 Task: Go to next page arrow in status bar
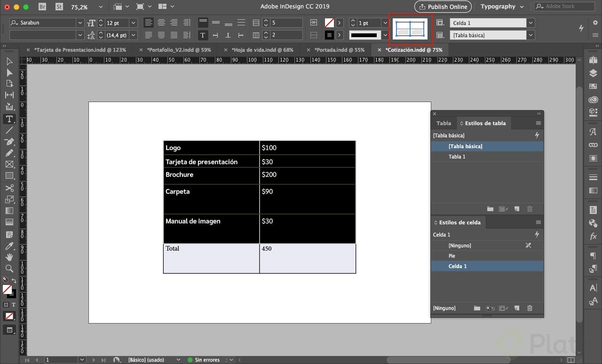pyautogui.click(x=95, y=360)
